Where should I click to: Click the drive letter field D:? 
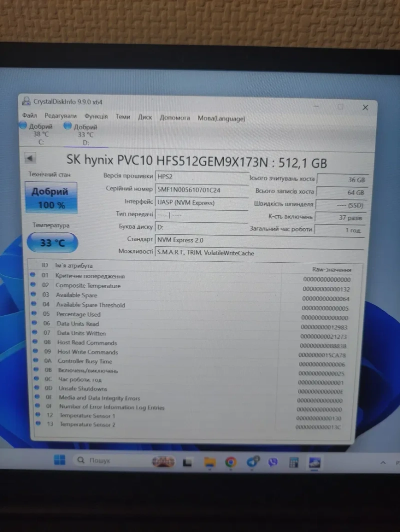pos(201,227)
